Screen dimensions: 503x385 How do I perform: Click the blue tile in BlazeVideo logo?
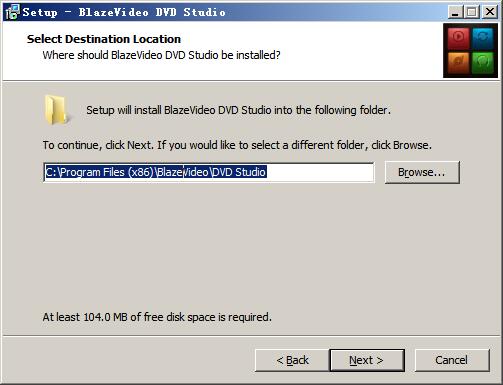(482, 37)
